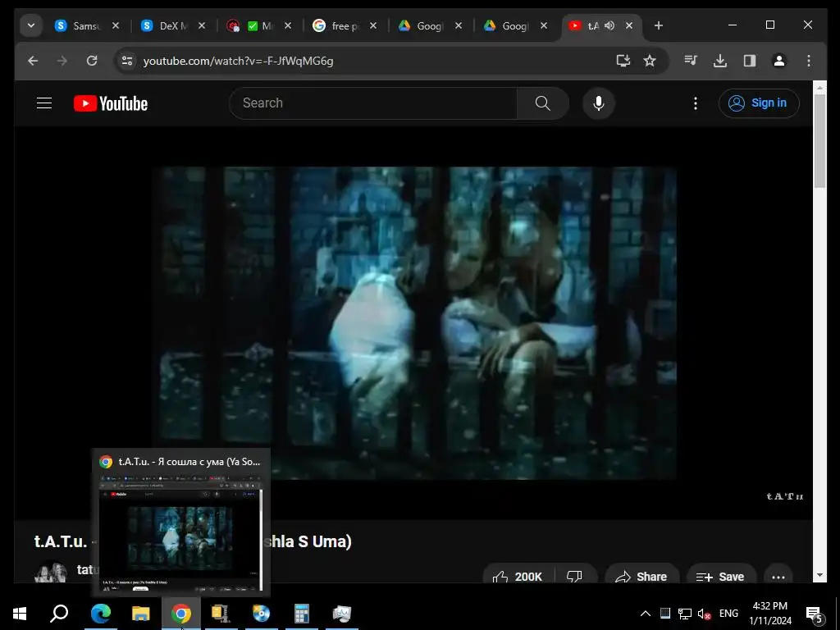The image size is (840, 630).
Task: Dislike the video with thumbs down
Action: [574, 577]
